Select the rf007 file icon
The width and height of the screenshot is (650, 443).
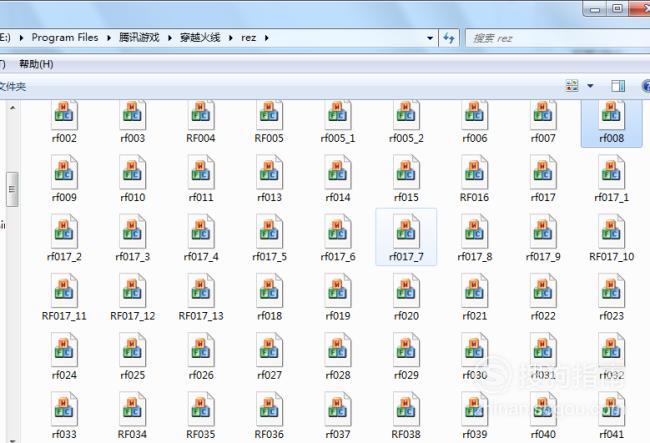pyautogui.click(x=543, y=115)
